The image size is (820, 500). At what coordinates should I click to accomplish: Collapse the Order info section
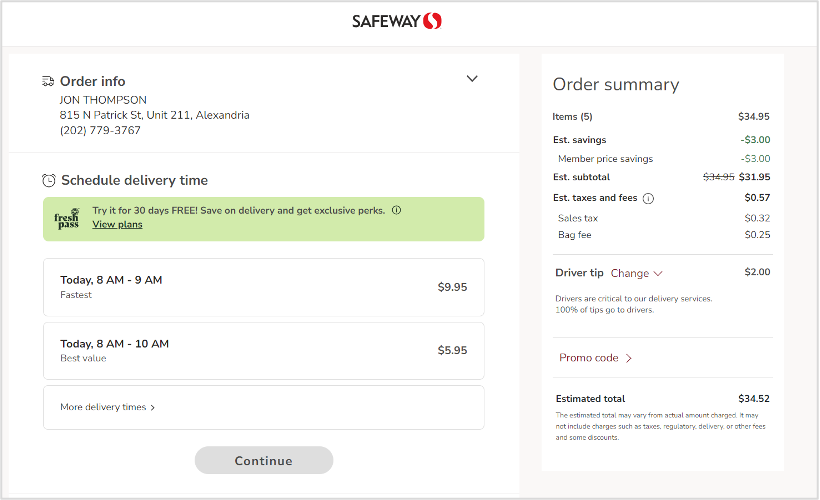click(x=472, y=79)
